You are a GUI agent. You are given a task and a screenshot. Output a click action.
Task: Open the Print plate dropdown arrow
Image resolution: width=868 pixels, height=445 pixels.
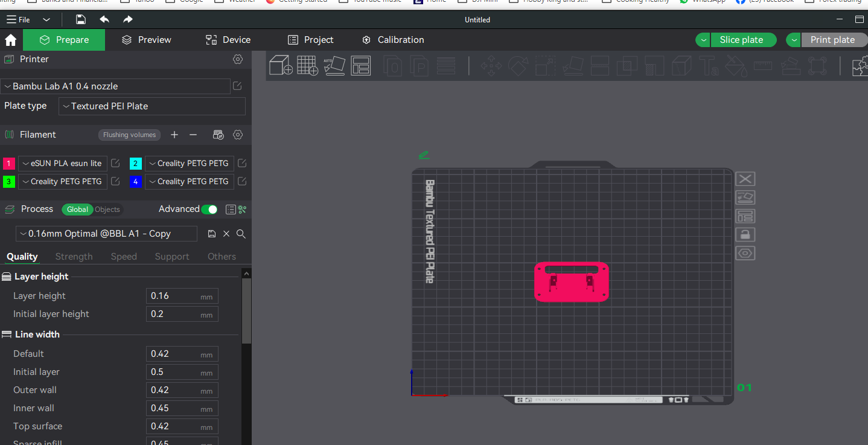(793, 40)
